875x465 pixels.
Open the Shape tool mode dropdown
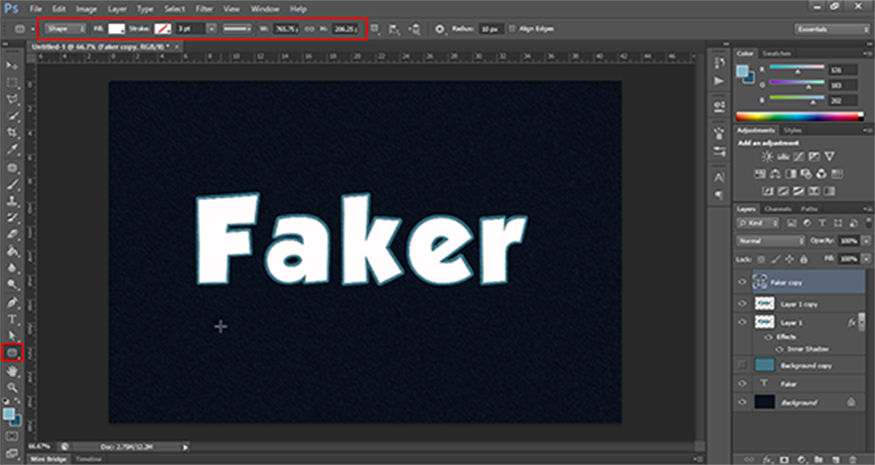coord(63,29)
